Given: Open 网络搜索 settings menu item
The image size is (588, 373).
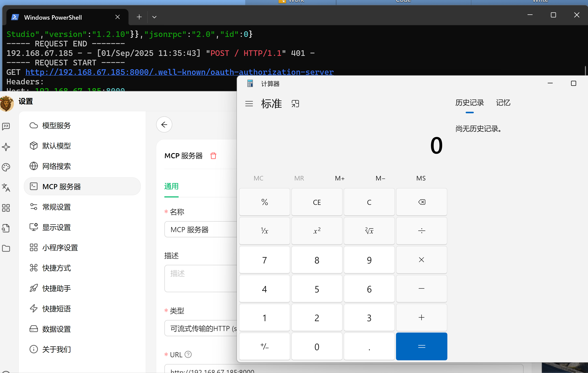Looking at the screenshot, I should 56,166.
